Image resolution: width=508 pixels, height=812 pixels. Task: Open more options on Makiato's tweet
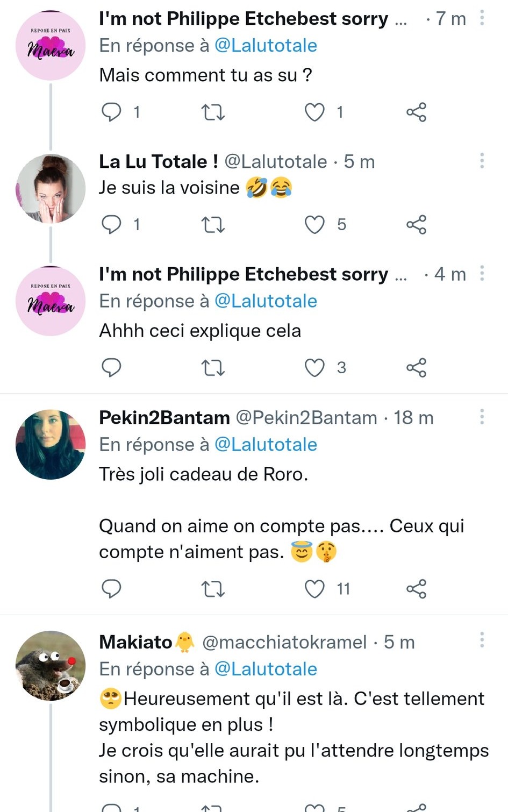click(x=482, y=640)
